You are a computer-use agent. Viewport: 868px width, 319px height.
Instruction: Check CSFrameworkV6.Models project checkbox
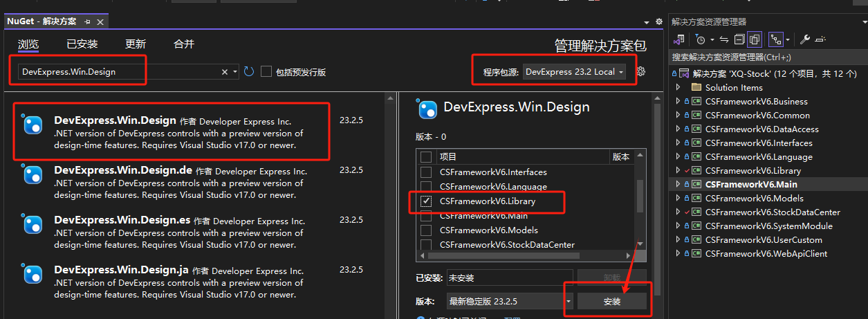[426, 230]
